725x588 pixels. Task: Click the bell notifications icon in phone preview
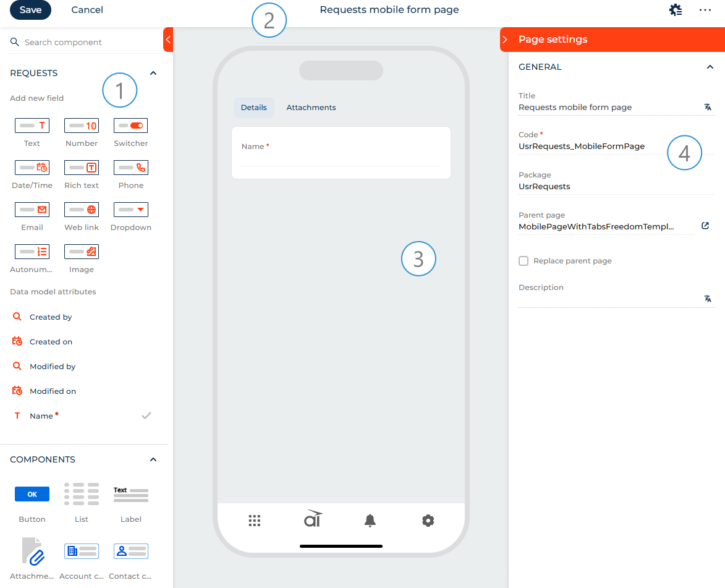click(370, 521)
